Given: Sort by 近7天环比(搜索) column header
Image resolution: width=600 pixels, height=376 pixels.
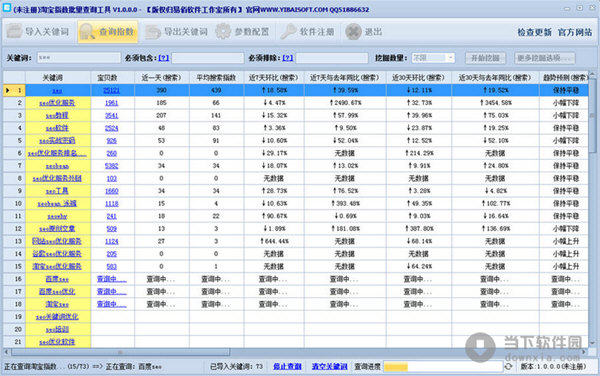Looking at the screenshot, I should (274, 77).
